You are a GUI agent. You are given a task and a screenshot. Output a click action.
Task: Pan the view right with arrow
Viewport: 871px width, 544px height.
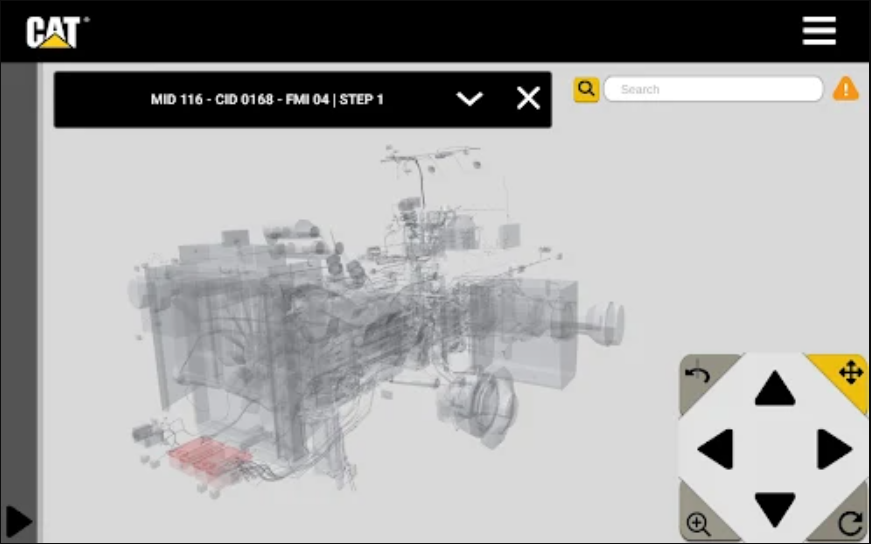pyautogui.click(x=834, y=448)
